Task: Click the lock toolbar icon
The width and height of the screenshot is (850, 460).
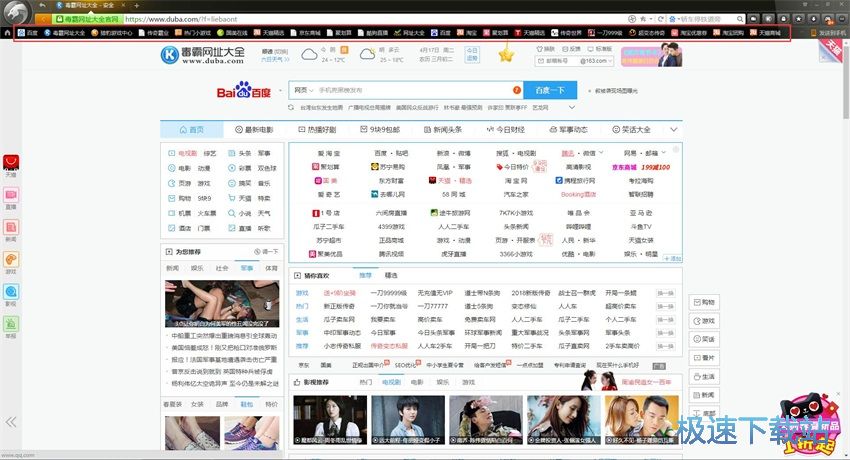Action: point(783,19)
